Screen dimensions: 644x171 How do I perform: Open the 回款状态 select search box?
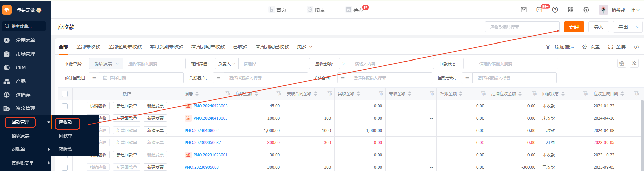[x=516, y=64]
